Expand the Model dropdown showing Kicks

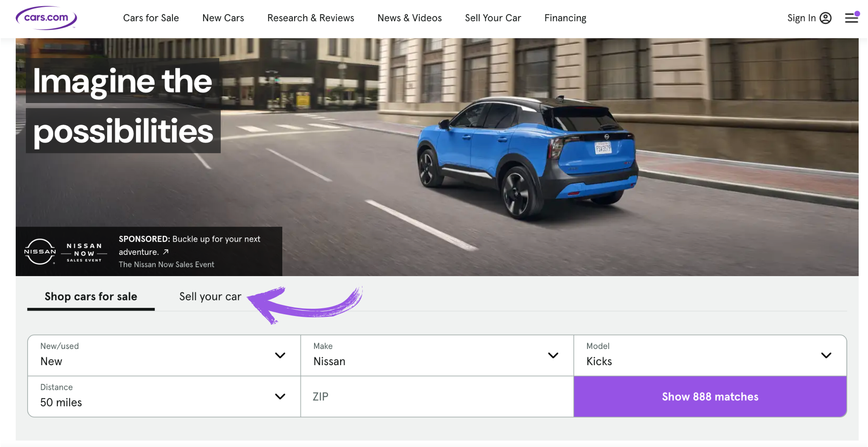[x=710, y=355]
